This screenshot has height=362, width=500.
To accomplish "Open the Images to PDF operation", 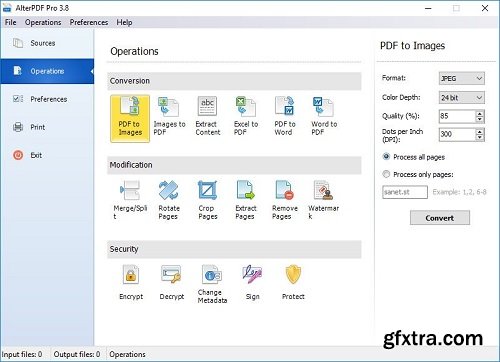I will click(169, 117).
